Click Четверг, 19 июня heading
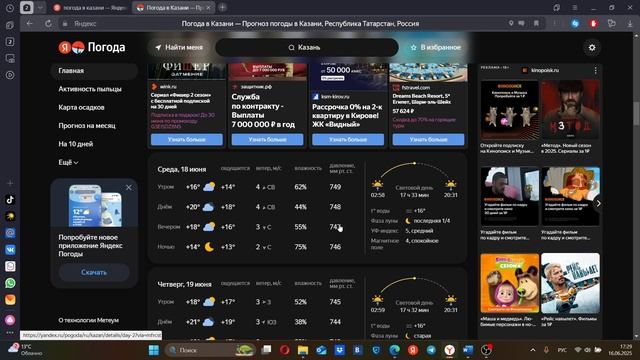This screenshot has height=360, width=640. click(x=184, y=284)
